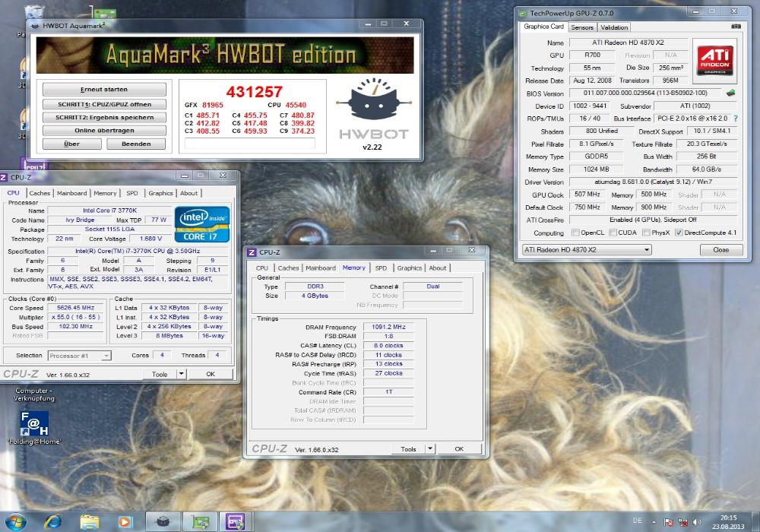760x532 pixels.
Task: Toggle the OpenCL checkbox in GPU-Z
Action: click(575, 233)
